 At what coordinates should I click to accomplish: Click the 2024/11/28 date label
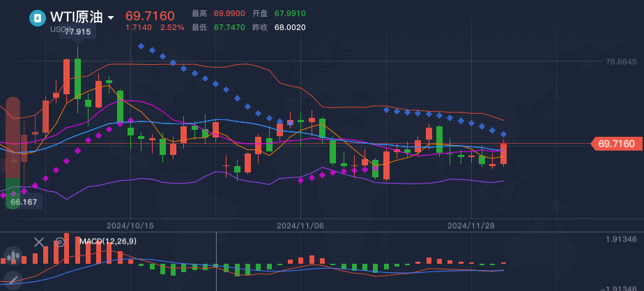tap(470, 226)
